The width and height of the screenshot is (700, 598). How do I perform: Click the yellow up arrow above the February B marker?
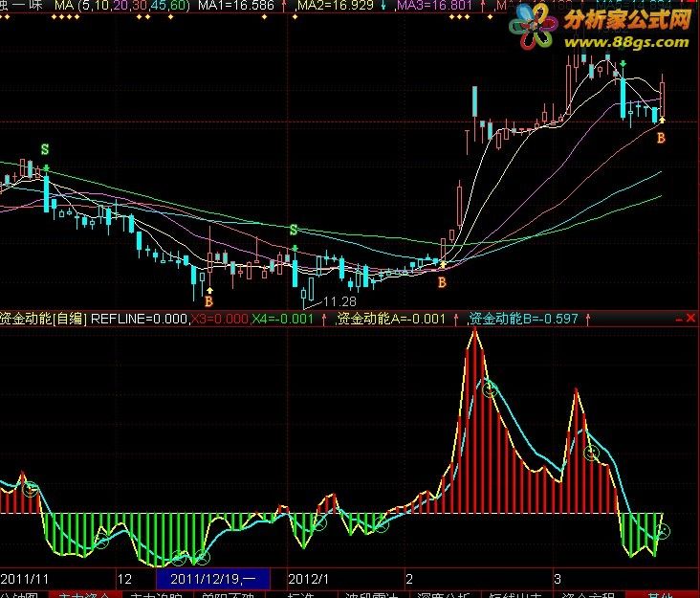[x=443, y=264]
